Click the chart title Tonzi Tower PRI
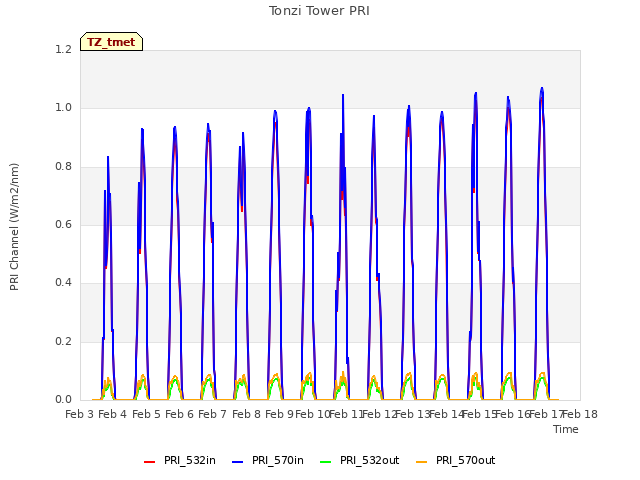This screenshot has width=640, height=480. pyautogui.click(x=319, y=11)
